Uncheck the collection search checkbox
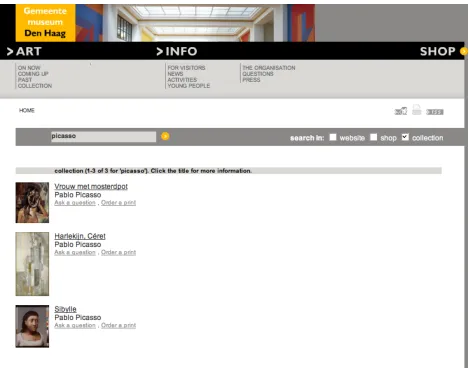The image size is (469, 368). coord(405,137)
